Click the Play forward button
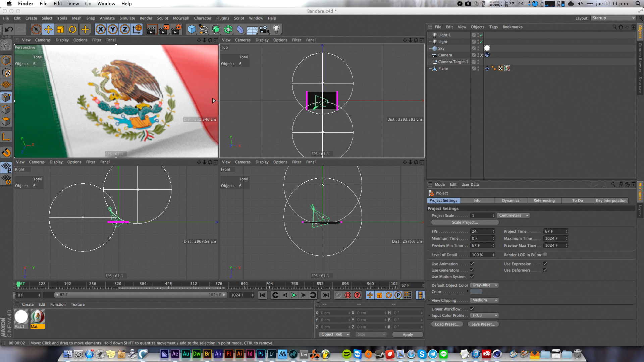 coord(294,295)
